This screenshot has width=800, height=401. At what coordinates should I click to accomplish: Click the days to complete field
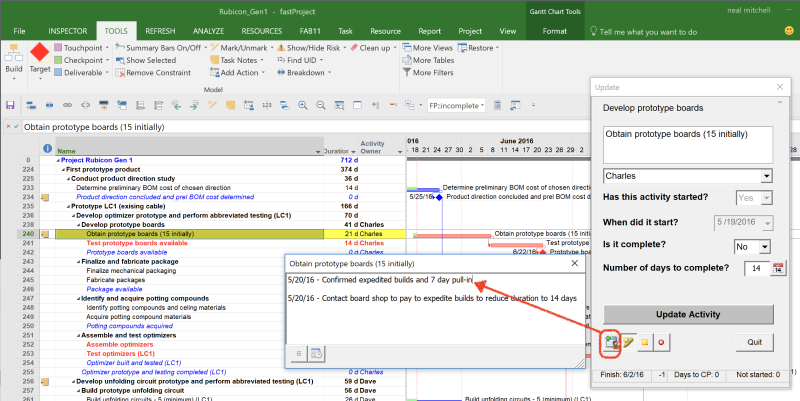(757, 268)
